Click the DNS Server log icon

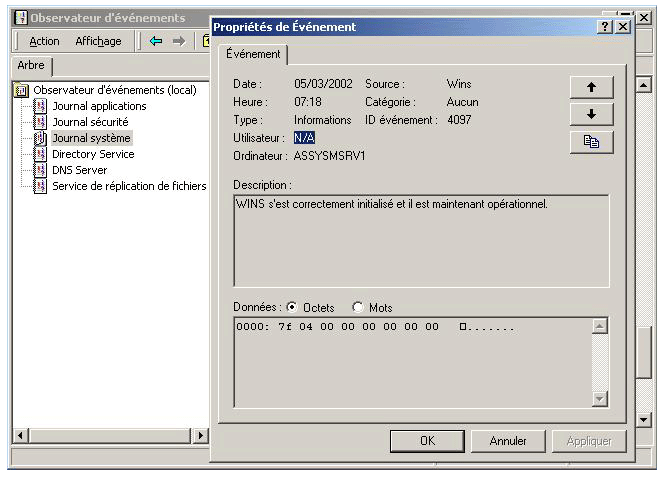pos(40,170)
